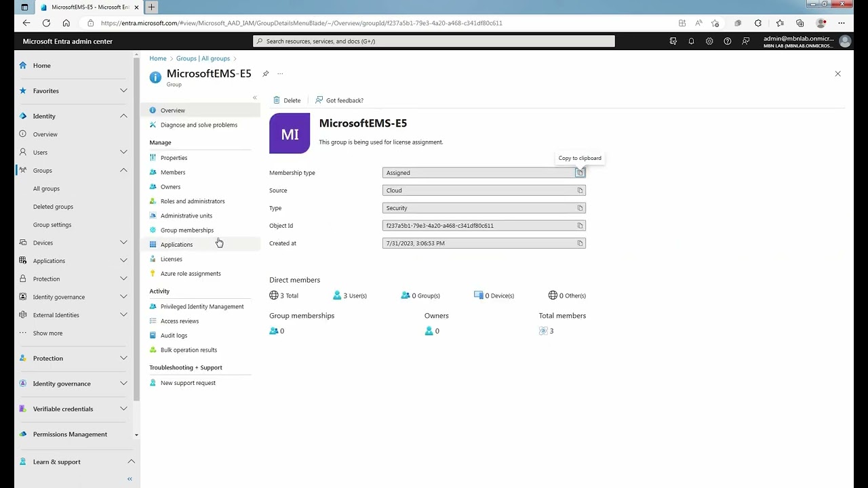Open help question mark icon
Image resolution: width=868 pixels, height=488 pixels.
point(728,41)
